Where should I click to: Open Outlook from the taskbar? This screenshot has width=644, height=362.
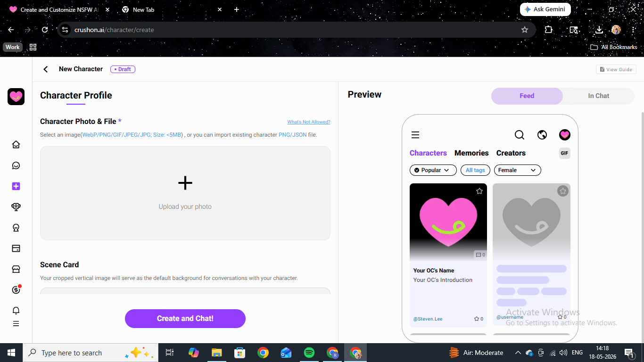point(286,353)
